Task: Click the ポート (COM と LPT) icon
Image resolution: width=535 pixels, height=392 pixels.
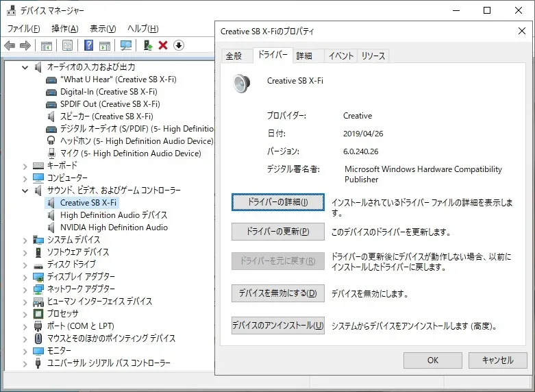Action: (38, 326)
